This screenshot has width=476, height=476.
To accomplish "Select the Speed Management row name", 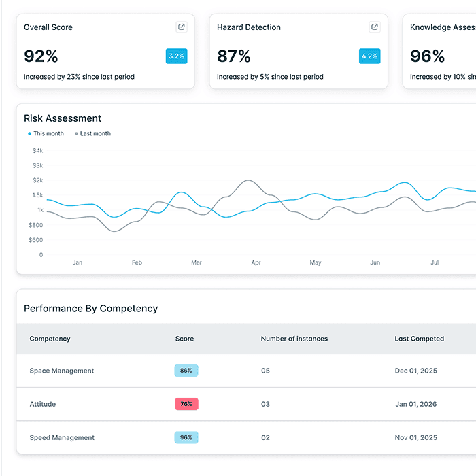I will 62,437.
